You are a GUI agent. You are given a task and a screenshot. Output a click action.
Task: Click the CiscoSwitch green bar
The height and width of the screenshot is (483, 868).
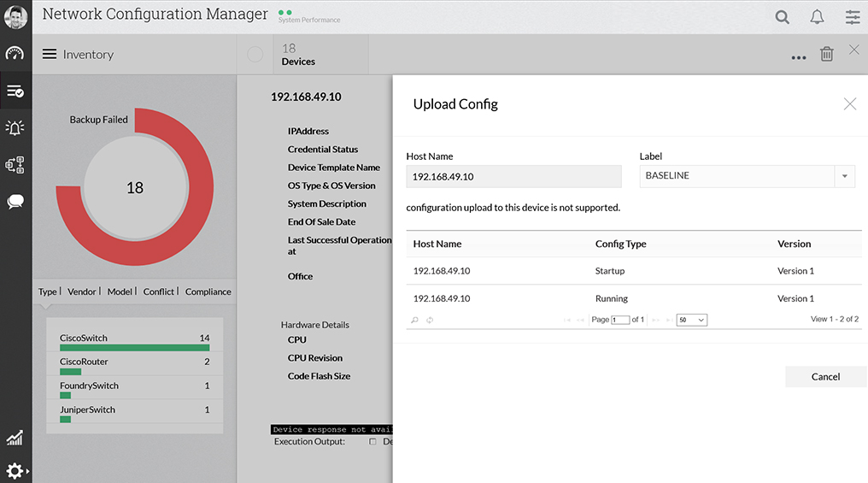[x=134, y=348]
